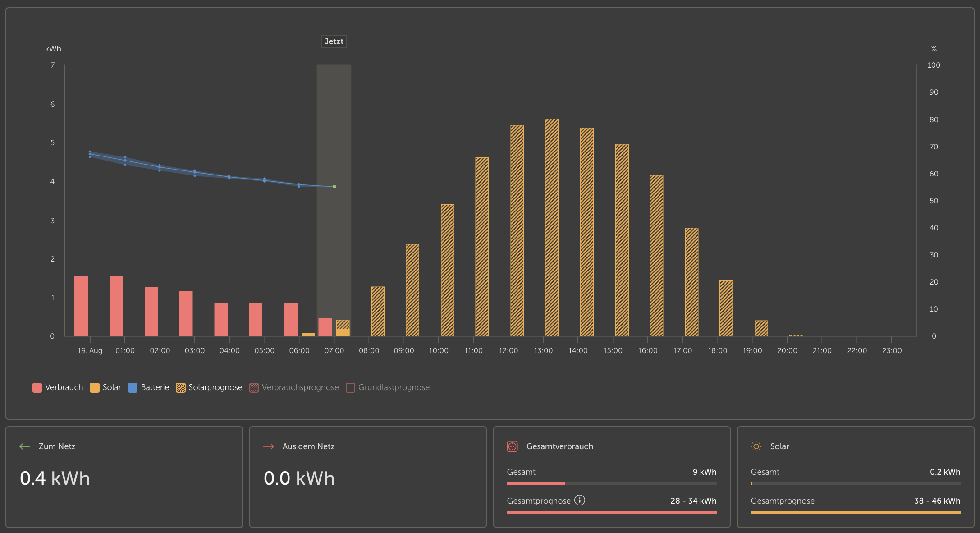Image resolution: width=980 pixels, height=533 pixels.
Task: Open the Gesamtprognose info icon
Action: click(580, 500)
